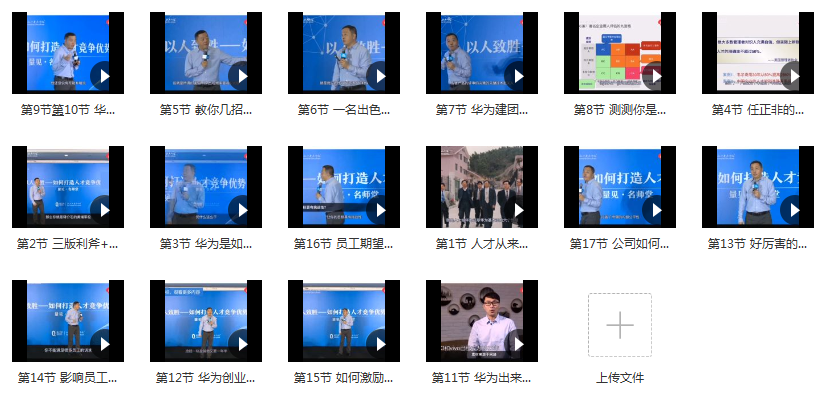Select file name 第13节 好厉害的...
Screen dimensions: 826x394
758,243
